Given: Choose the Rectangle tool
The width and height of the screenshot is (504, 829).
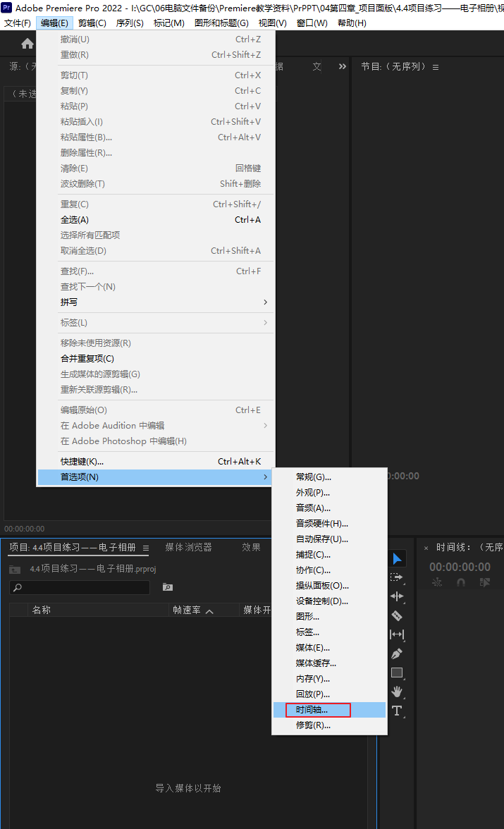Looking at the screenshot, I should tap(397, 673).
